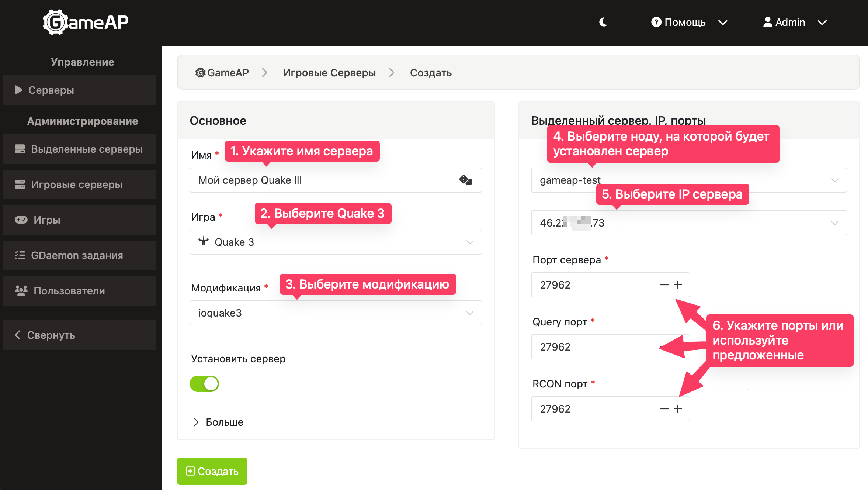Click the dice random name generator icon
868x490 pixels.
465,180
